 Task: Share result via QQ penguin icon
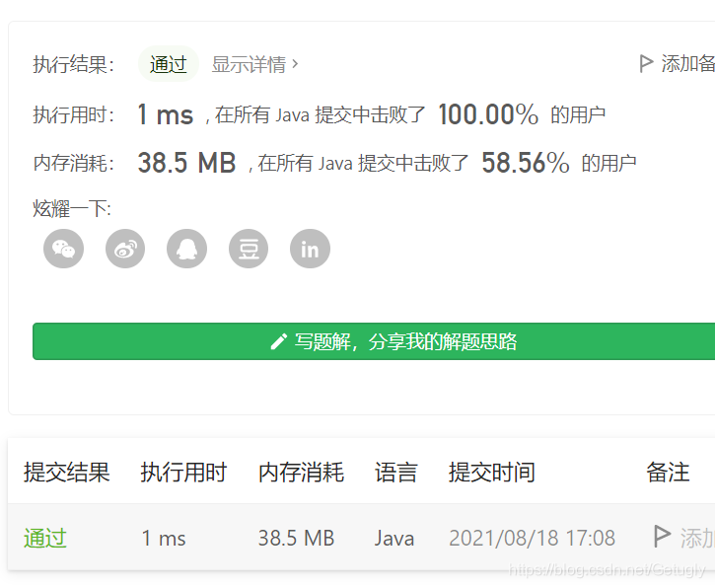(x=187, y=249)
